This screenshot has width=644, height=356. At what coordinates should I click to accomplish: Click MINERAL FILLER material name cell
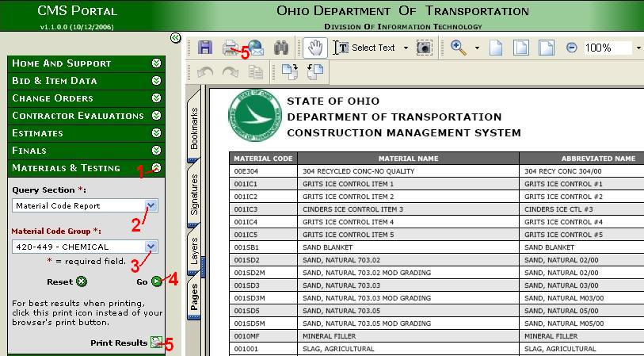[x=408, y=336]
